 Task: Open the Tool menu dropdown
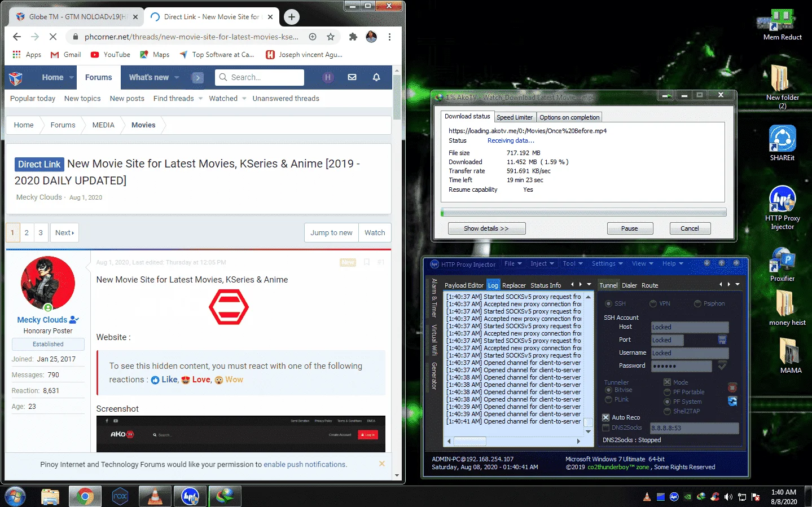[573, 264]
